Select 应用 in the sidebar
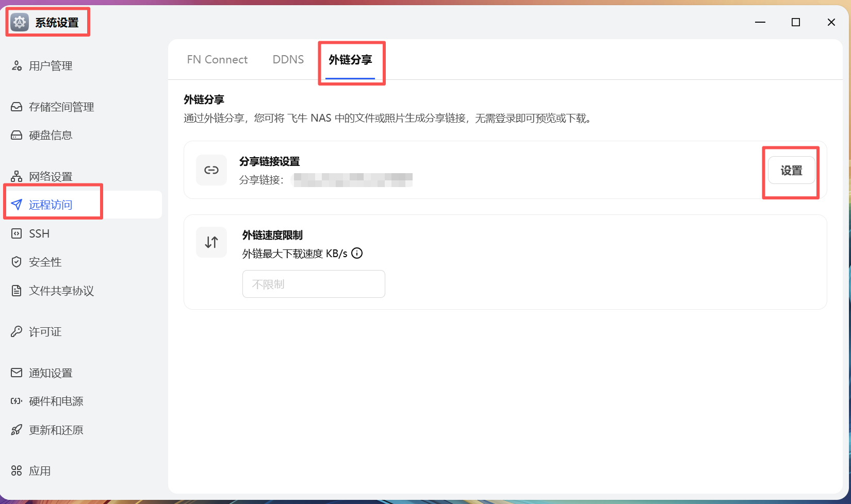The height and width of the screenshot is (504, 851). (40, 471)
